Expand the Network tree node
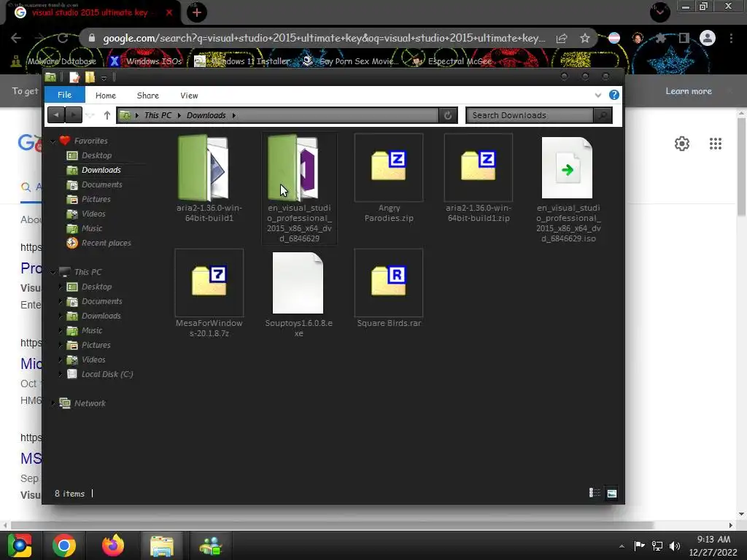Screen dimensions: 747x560 tap(53, 402)
